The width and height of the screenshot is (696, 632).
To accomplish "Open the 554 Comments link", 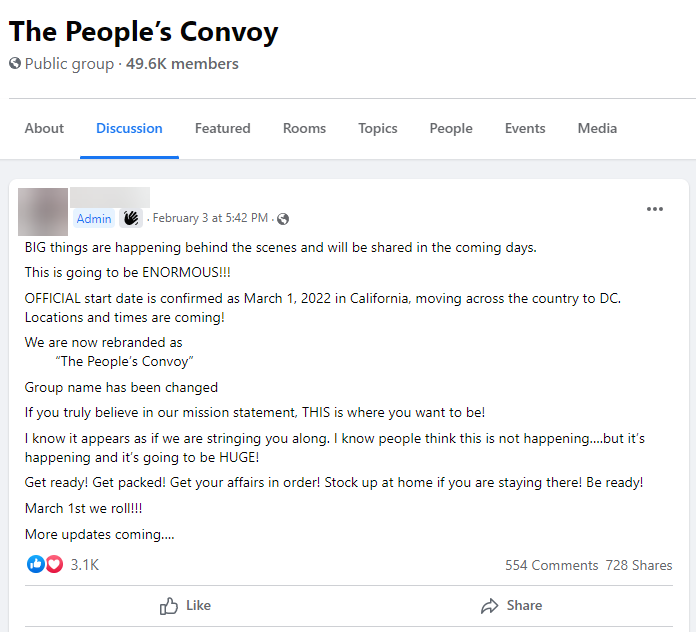I will click(551, 565).
